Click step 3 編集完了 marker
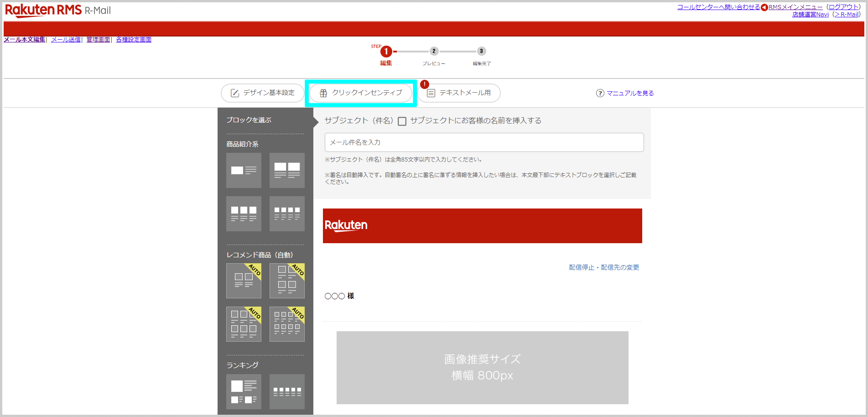 (x=481, y=51)
